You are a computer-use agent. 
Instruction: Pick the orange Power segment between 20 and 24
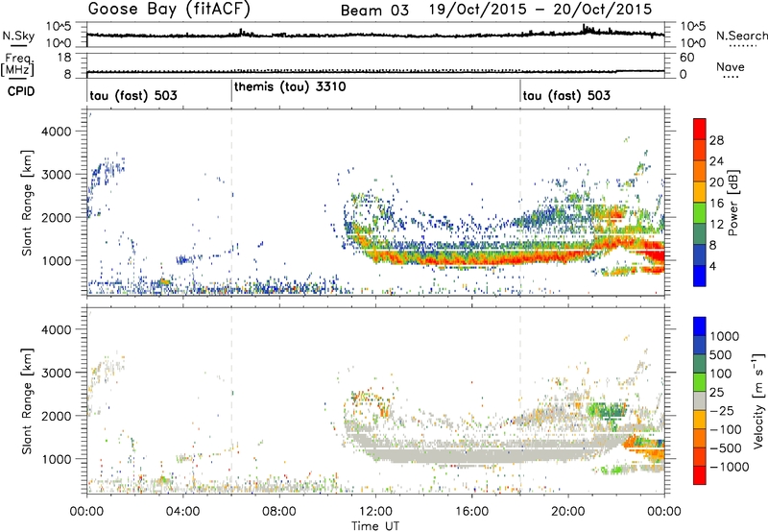click(700, 171)
